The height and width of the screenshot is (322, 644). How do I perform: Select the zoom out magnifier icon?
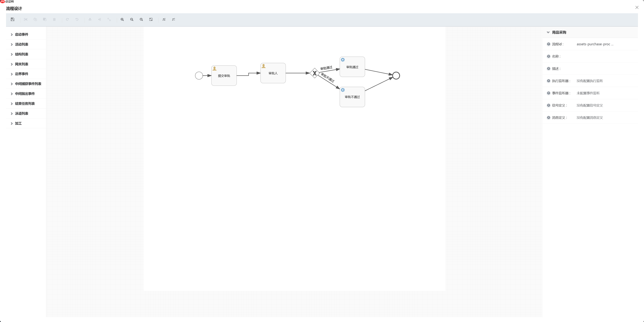(x=131, y=19)
